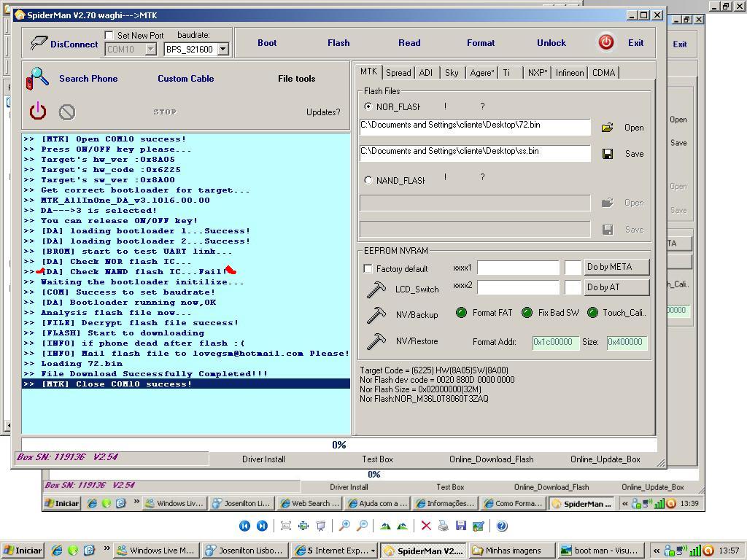Tick the Factory default checkbox
The width and height of the screenshot is (747, 560).
click(x=368, y=268)
